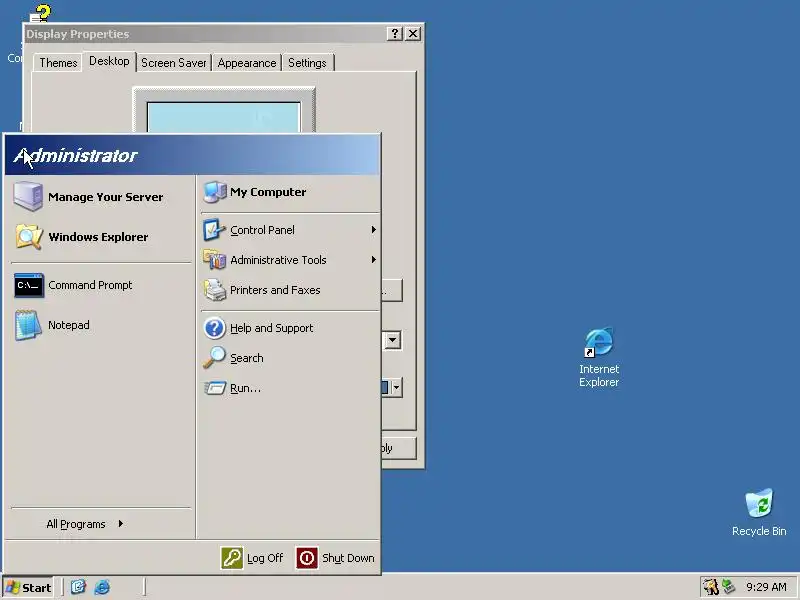Screen dimensions: 800x600
Task: Click the taskbar clock showing 9:29 AM
Action: click(x=766, y=587)
